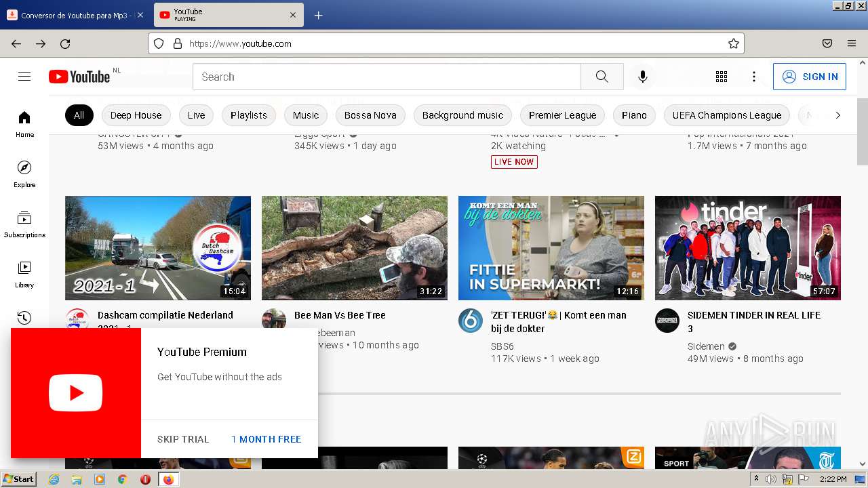This screenshot has width=868, height=488.
Task: Open History clock icon in sidebar
Action: pyautogui.click(x=24, y=317)
